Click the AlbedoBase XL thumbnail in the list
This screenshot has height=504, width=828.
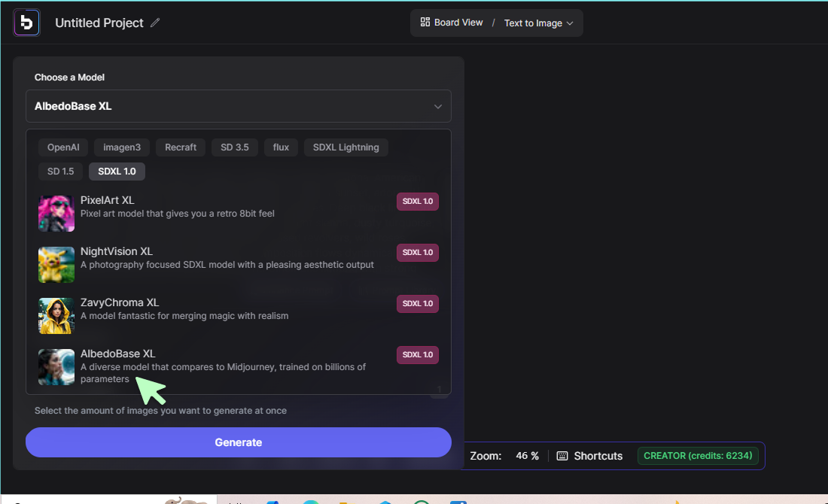click(x=56, y=367)
